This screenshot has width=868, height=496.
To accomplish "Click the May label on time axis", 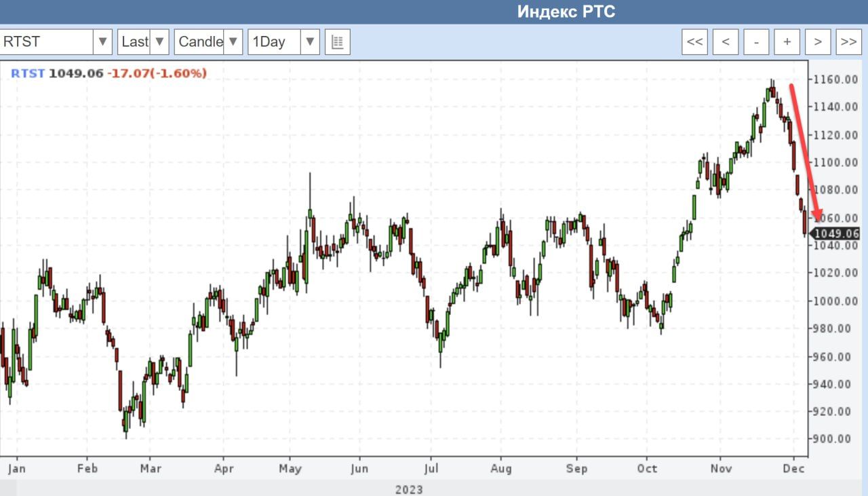I will point(290,468).
